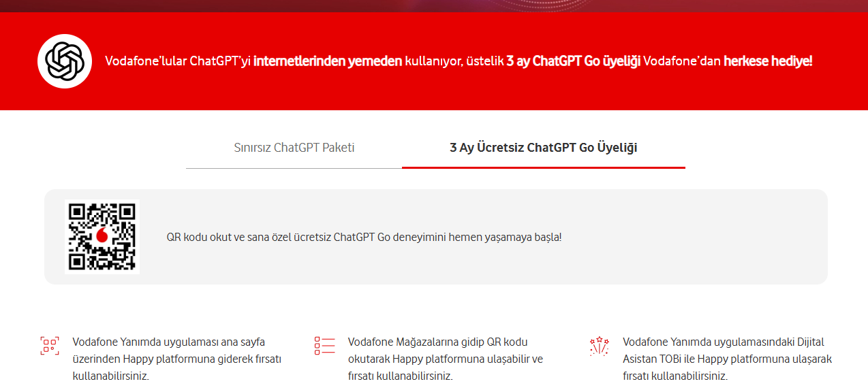Click the checklist icon beside Vodafone Mağazalarına text

coord(325,346)
